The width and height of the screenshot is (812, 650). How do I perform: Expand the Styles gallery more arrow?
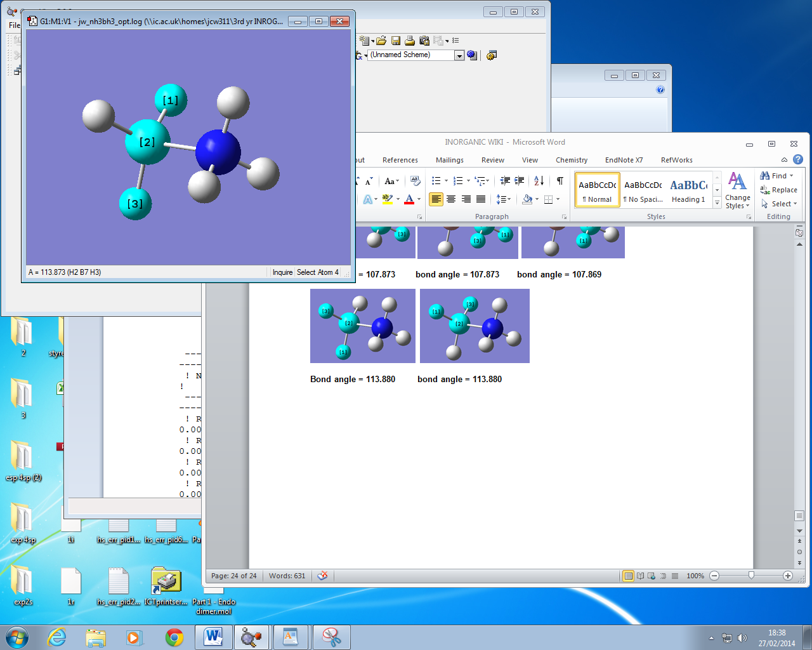pos(717,203)
